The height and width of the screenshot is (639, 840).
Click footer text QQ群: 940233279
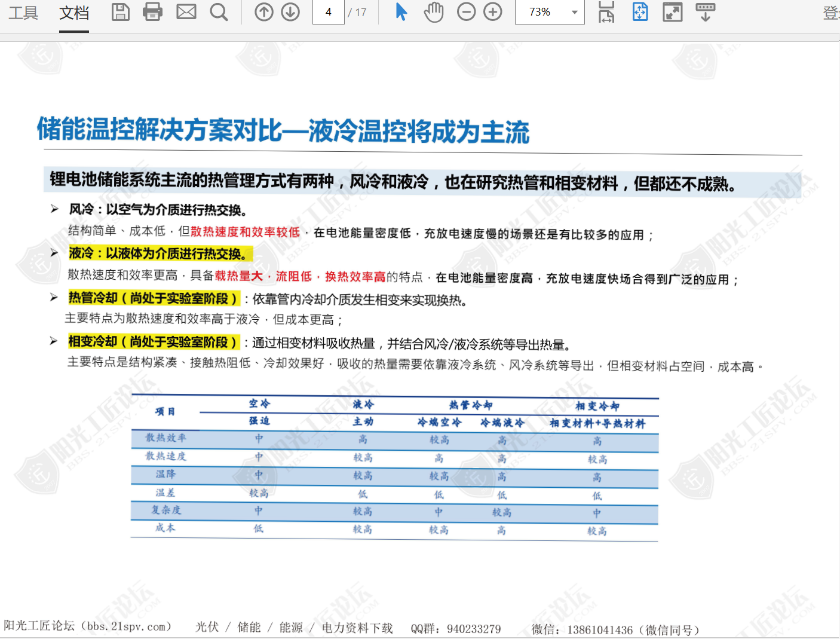[x=456, y=629]
